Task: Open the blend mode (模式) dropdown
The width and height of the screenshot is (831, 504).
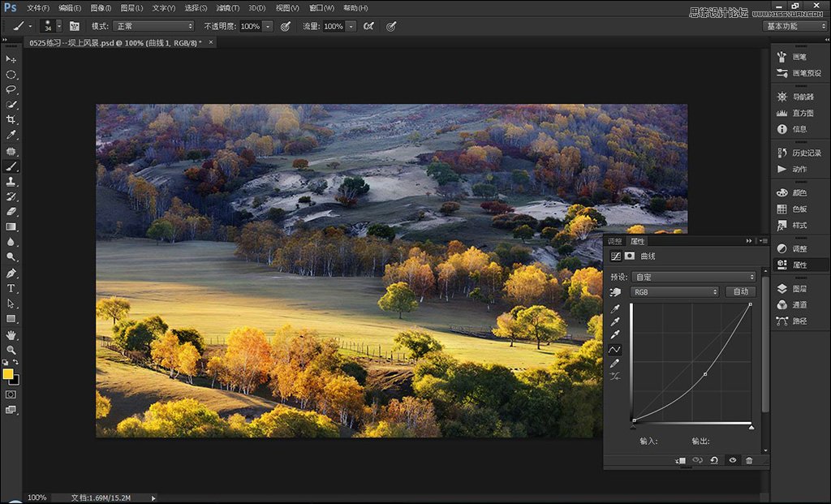Action: (153, 26)
